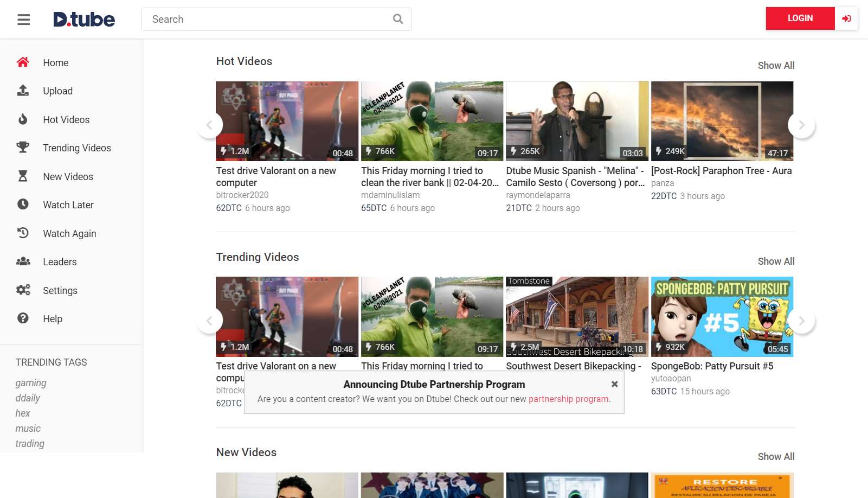Click the Leaders group icon
The image size is (868, 498).
tap(23, 261)
